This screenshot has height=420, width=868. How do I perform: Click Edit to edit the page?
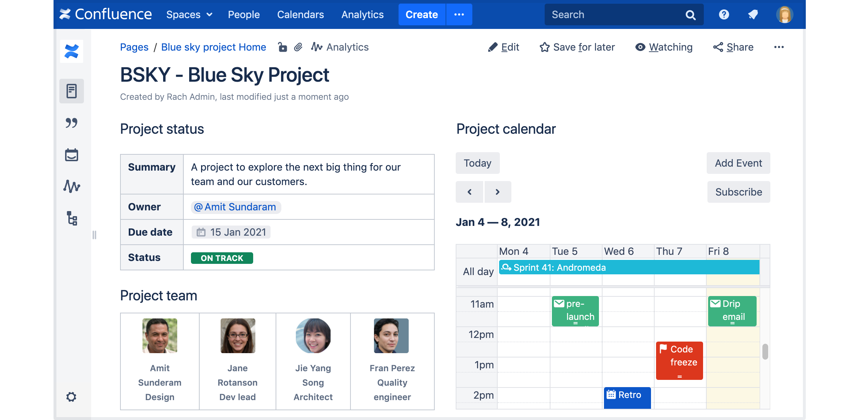tap(503, 47)
